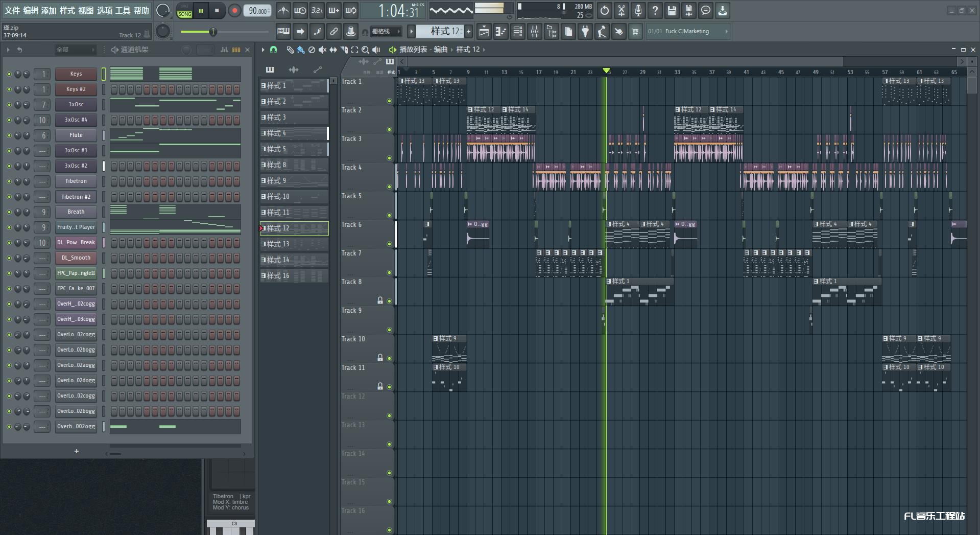Open the piano roll window icon
The width and height of the screenshot is (980, 535).
(500, 31)
